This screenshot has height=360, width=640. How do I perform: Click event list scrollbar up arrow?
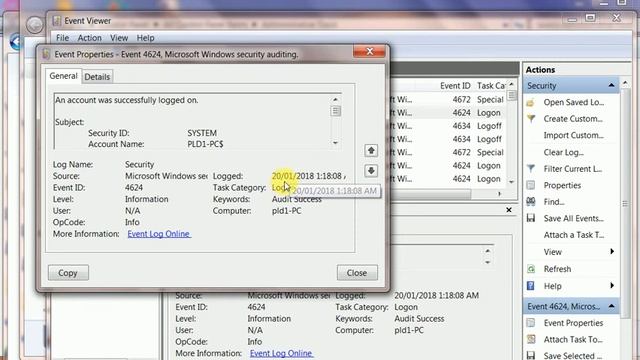coord(511,84)
